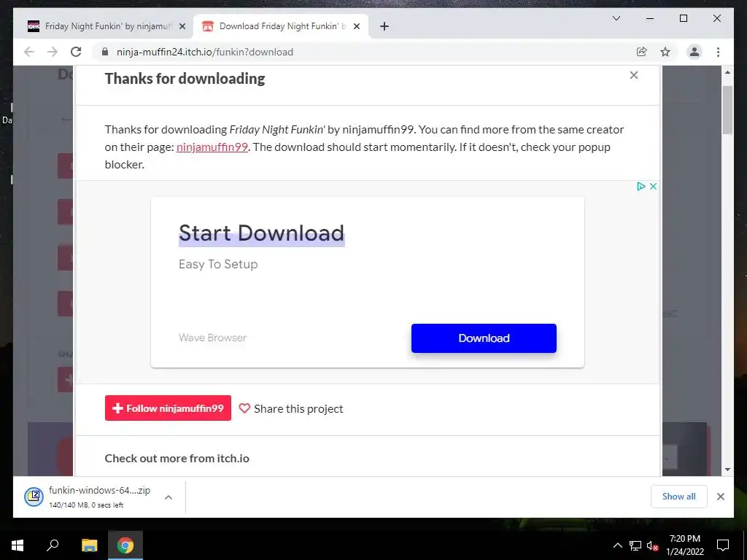Click the heart icon beside Share

[x=244, y=408]
